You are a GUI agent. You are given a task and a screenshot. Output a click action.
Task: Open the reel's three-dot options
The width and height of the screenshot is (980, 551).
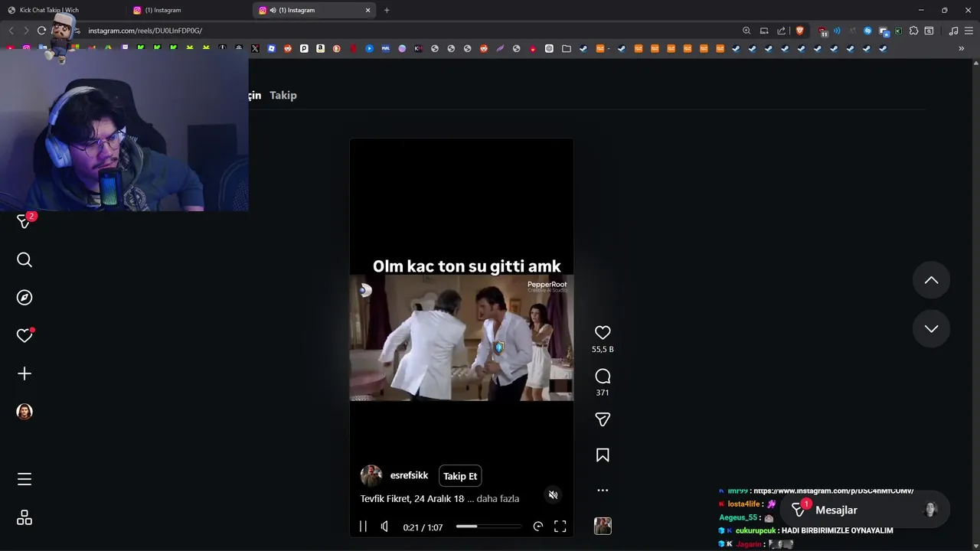click(x=603, y=491)
